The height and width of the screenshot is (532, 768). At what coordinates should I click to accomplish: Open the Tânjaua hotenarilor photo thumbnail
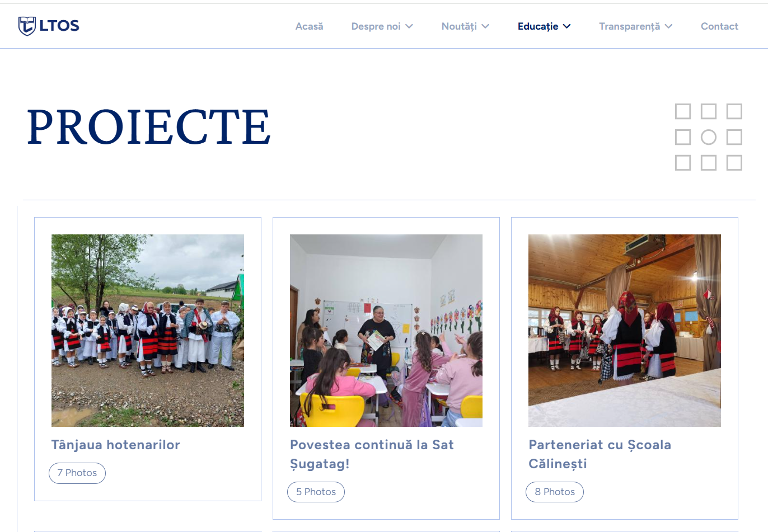point(148,331)
